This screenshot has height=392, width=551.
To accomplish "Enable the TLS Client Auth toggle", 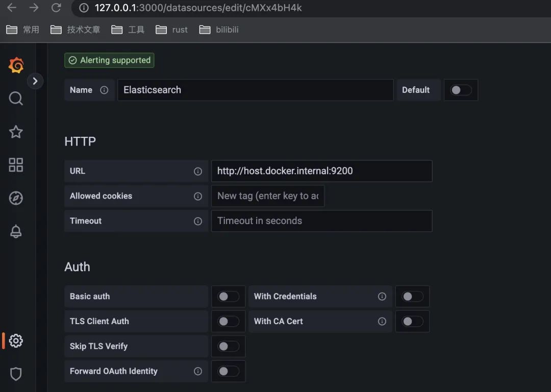I will (x=228, y=322).
